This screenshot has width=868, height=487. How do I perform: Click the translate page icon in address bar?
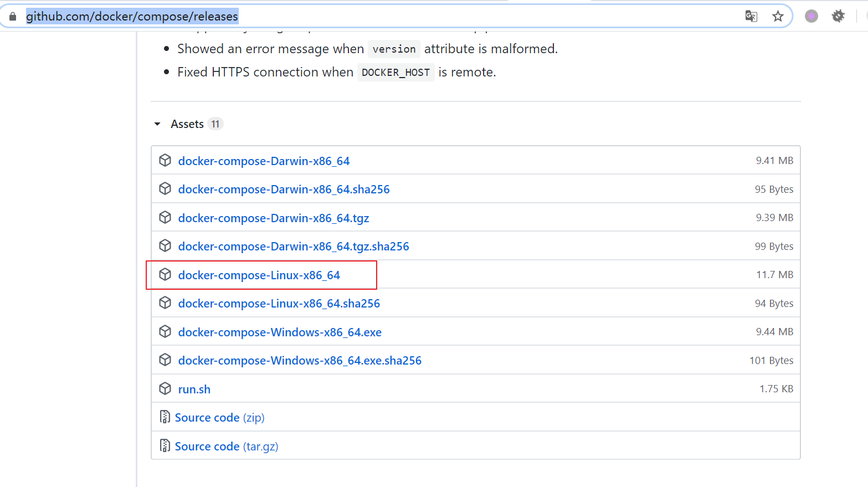[751, 16]
